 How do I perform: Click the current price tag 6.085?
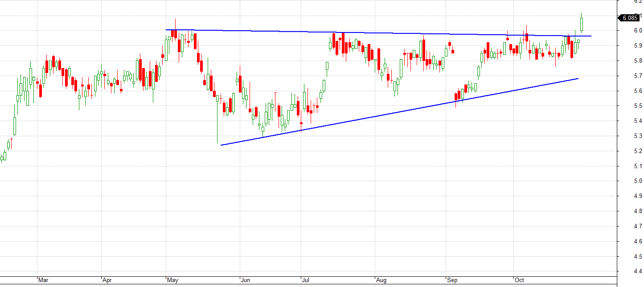(629, 18)
